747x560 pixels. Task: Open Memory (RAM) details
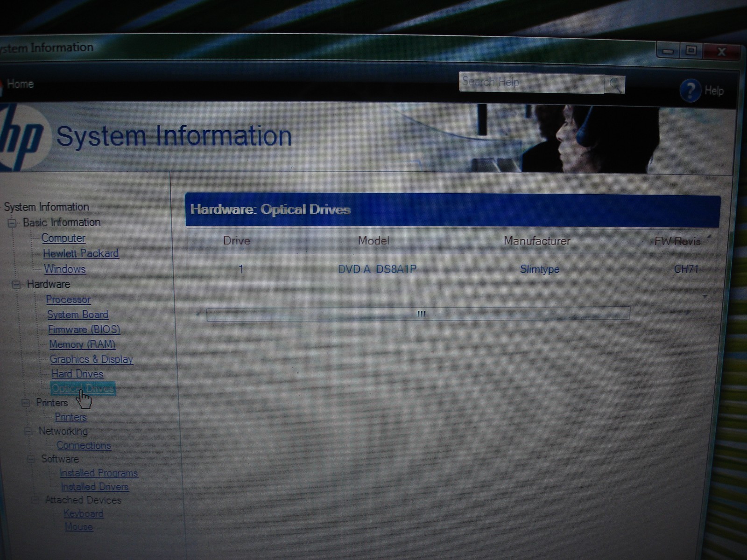pos(82,344)
